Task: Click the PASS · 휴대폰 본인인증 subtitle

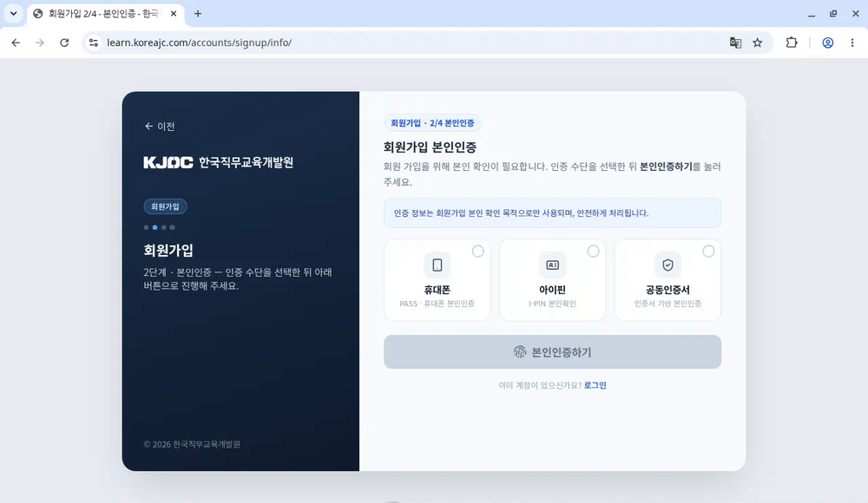Action: point(437,304)
